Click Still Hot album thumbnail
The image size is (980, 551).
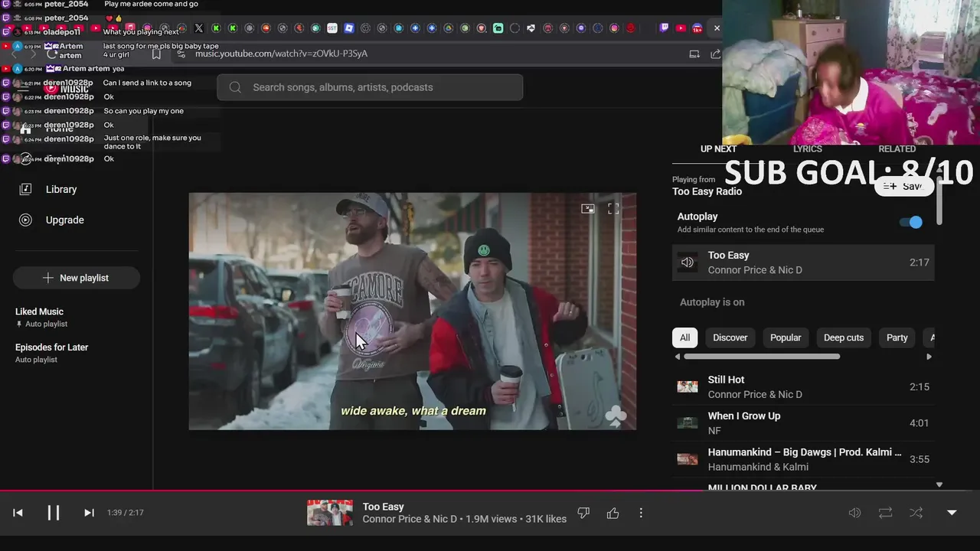(687, 386)
